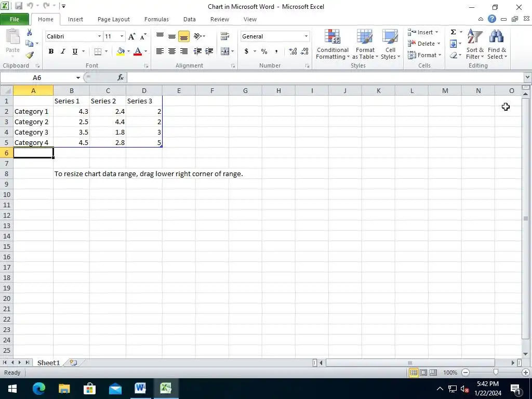This screenshot has width=532, height=399.
Task: Click the Fill down icon
Action: (453, 44)
